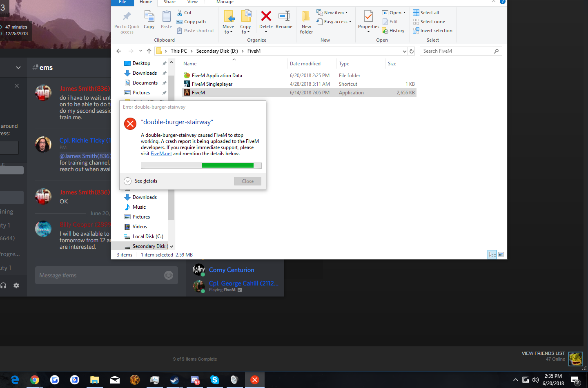Click the Search FiveM field
The height and width of the screenshot is (388, 588).
(x=461, y=51)
